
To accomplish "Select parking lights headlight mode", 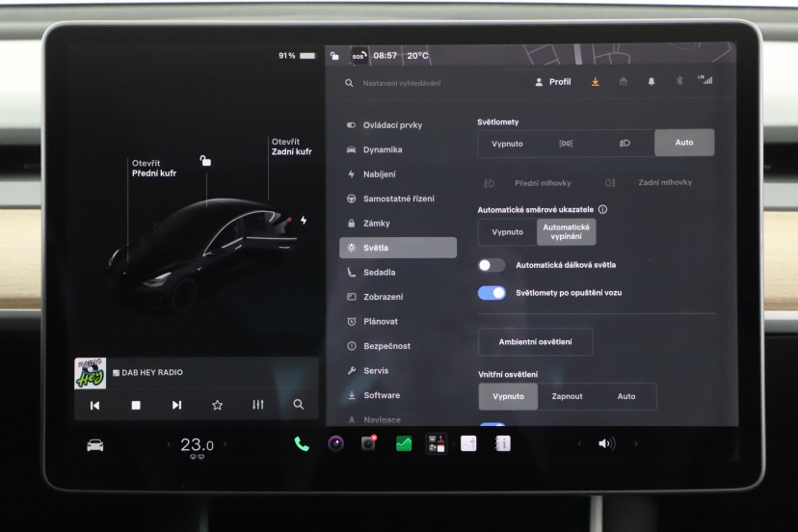I will click(566, 144).
